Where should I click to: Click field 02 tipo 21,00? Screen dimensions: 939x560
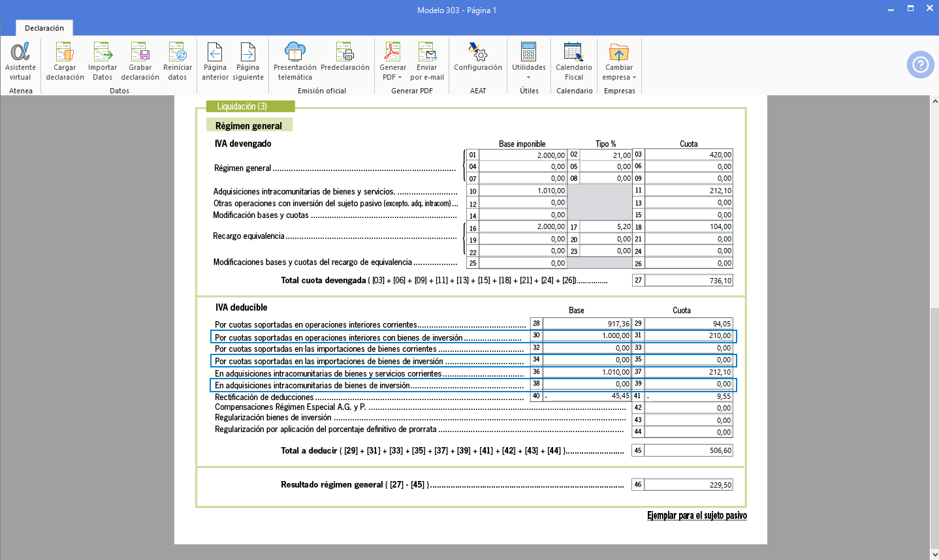[606, 155]
